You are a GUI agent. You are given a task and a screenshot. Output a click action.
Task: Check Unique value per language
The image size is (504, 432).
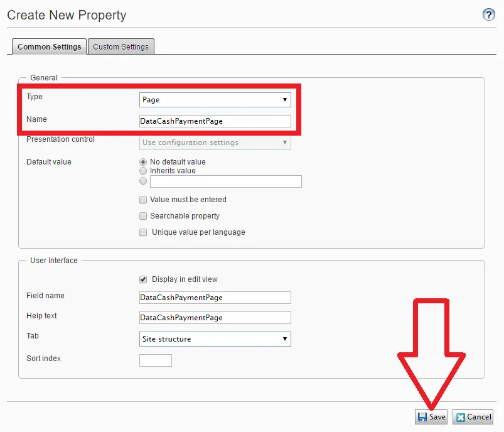(x=143, y=232)
